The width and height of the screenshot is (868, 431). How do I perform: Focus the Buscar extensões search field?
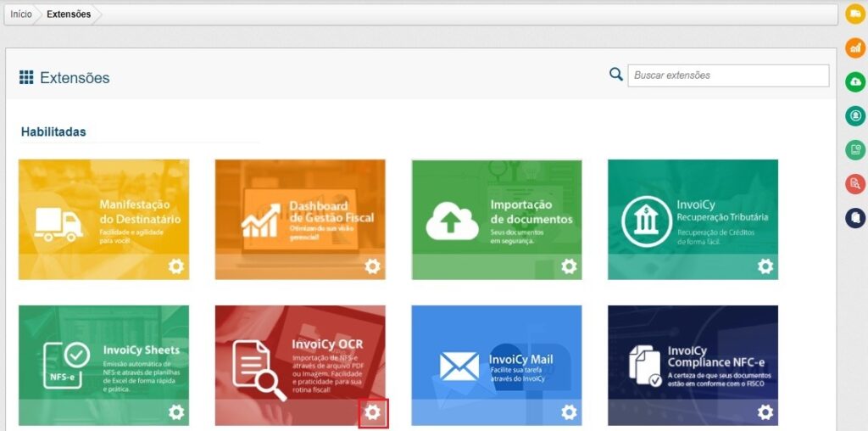tap(727, 76)
